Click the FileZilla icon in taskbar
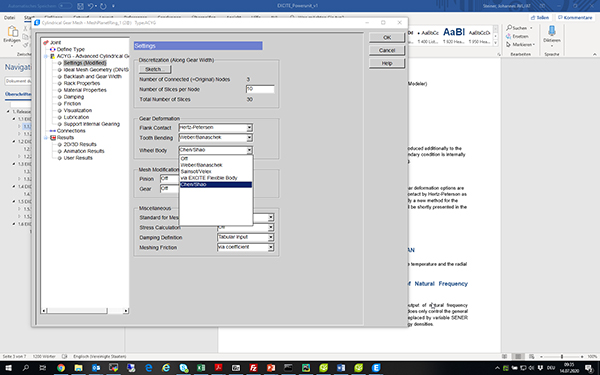Viewport: 600px width, 375px height. pyautogui.click(x=253, y=368)
